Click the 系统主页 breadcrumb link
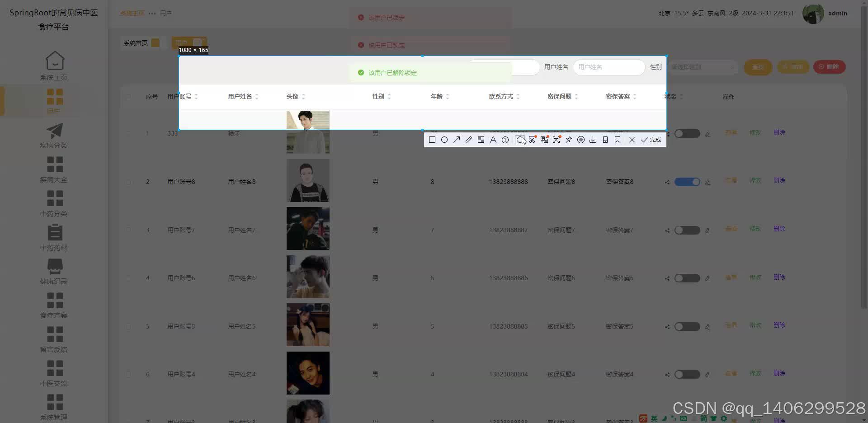Viewport: 868px width, 423px height. (x=132, y=13)
